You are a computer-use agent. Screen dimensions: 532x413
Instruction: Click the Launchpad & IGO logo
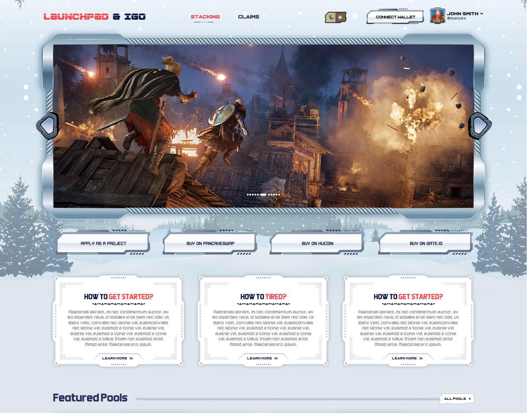click(x=94, y=17)
